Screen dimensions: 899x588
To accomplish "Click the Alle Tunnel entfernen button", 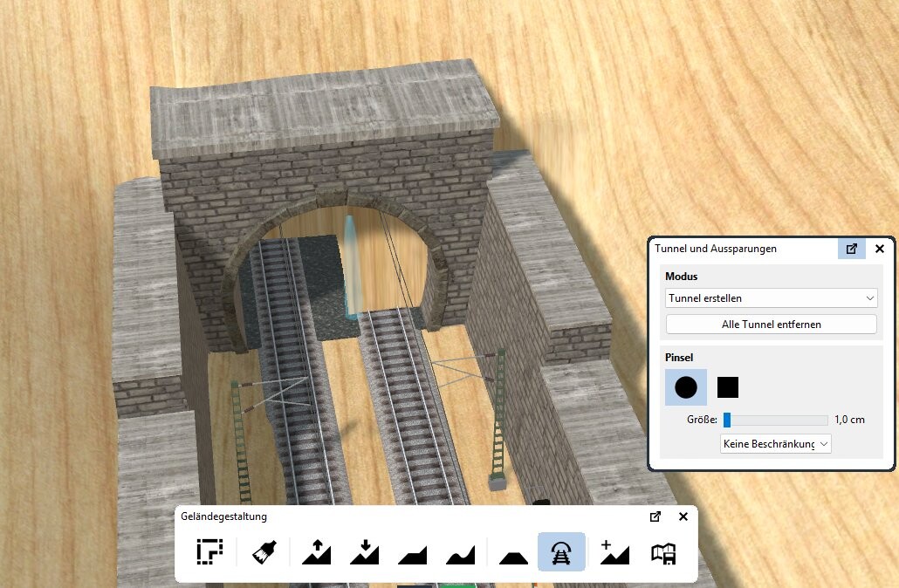I will (771, 325).
